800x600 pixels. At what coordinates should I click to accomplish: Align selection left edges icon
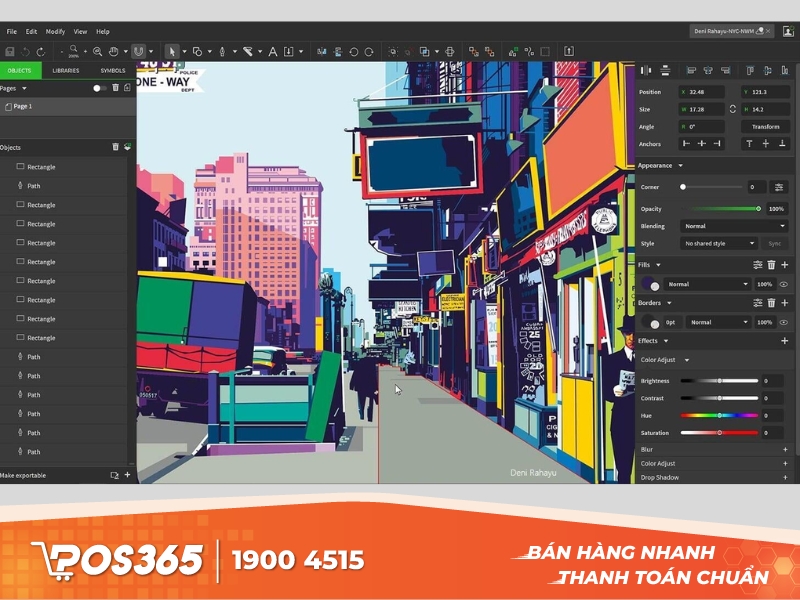click(691, 70)
